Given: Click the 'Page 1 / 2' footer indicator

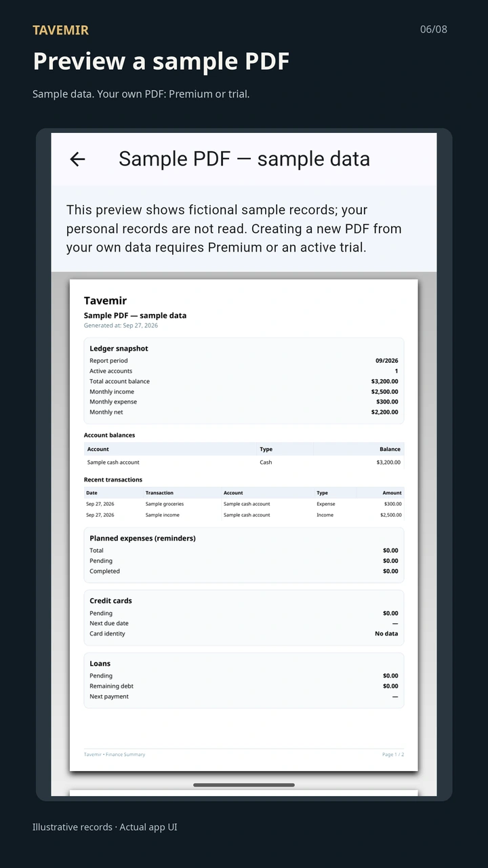Looking at the screenshot, I should click(393, 754).
